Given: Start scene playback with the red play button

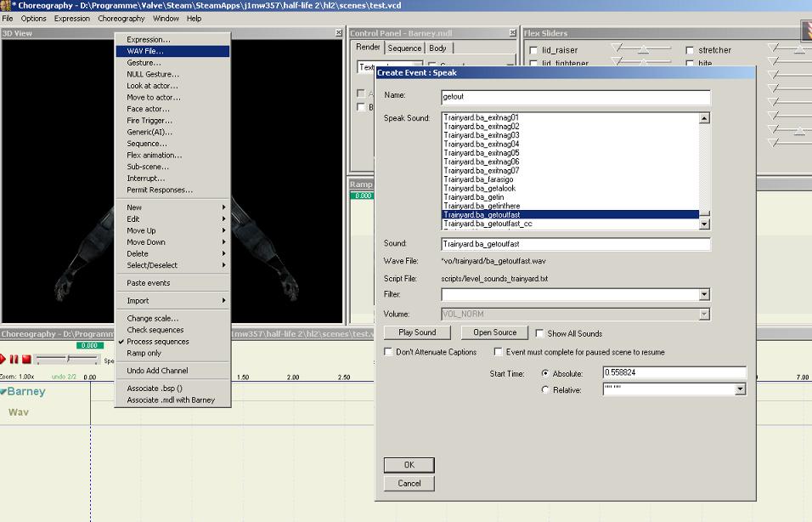Looking at the screenshot, I should [x=3, y=359].
